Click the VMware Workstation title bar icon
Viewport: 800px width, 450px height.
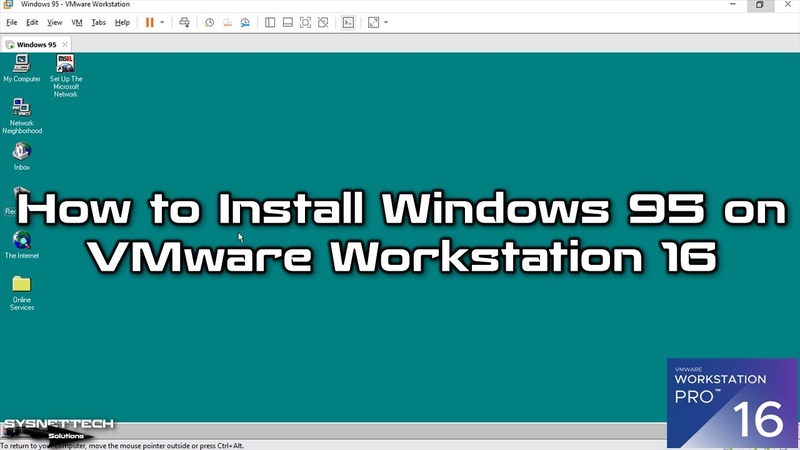tap(8, 5)
